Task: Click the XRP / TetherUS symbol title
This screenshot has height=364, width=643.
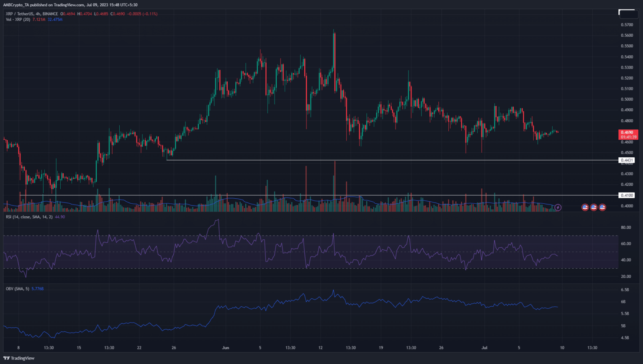Action: pyautogui.click(x=32, y=14)
